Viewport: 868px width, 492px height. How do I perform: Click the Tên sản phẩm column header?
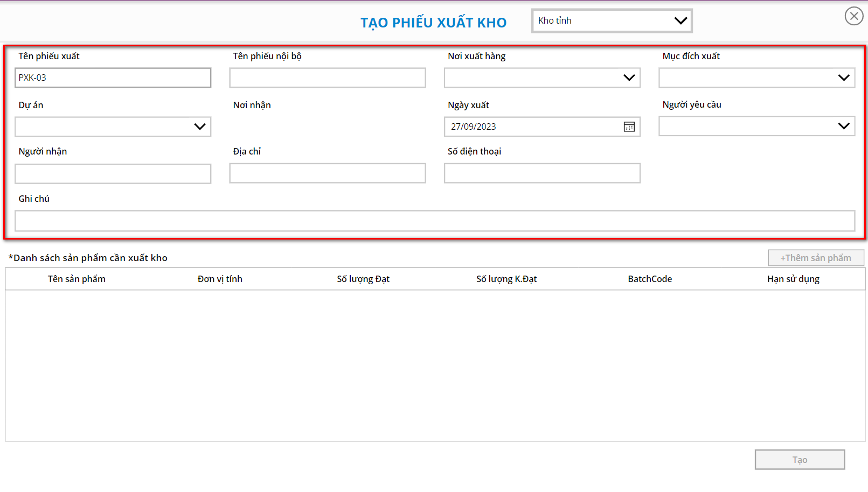pyautogui.click(x=77, y=279)
